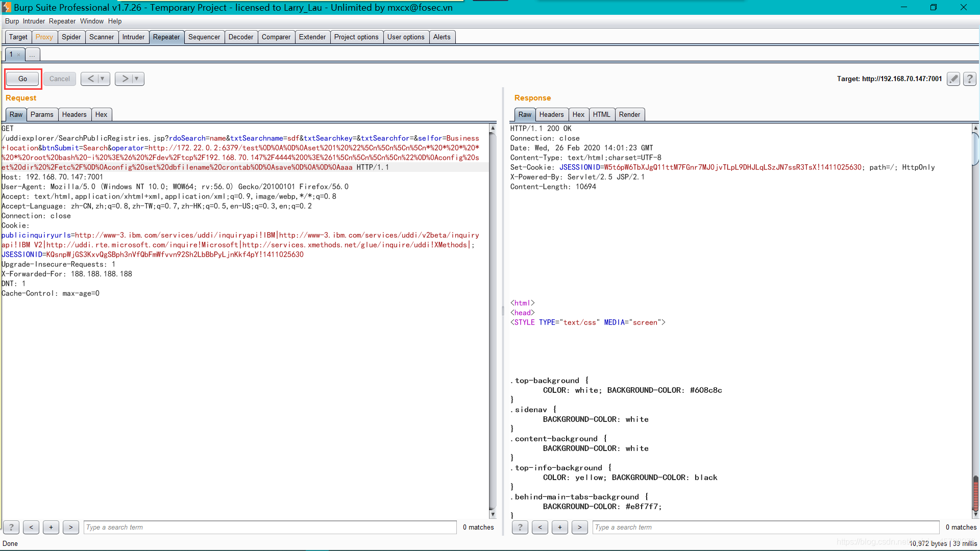980x551 pixels.
Task: Click the Go button to send request
Action: (x=23, y=79)
